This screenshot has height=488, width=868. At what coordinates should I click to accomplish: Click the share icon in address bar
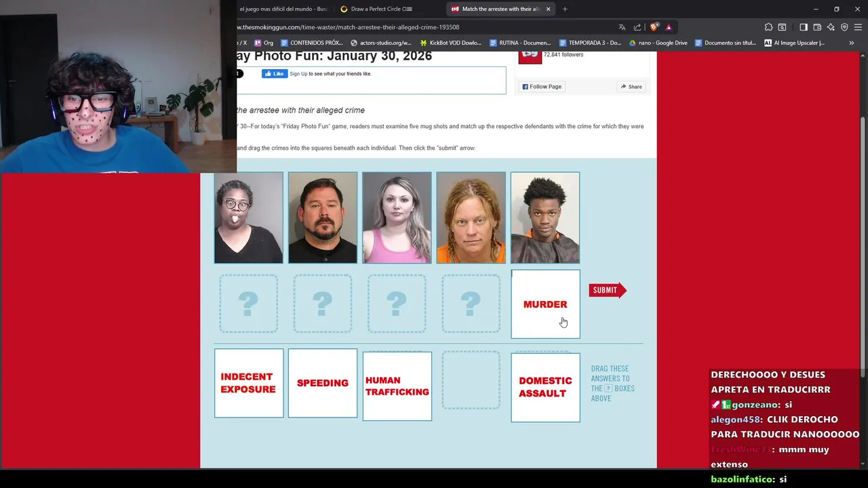pyautogui.click(x=637, y=27)
